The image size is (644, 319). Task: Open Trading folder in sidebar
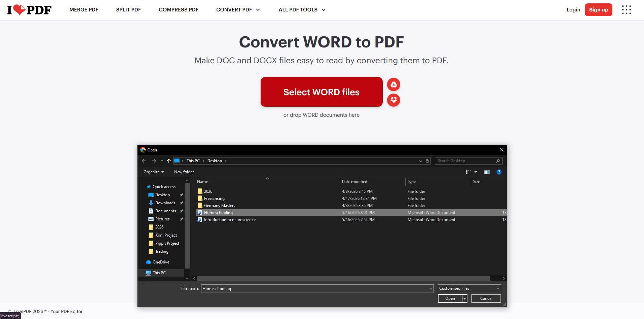click(161, 251)
